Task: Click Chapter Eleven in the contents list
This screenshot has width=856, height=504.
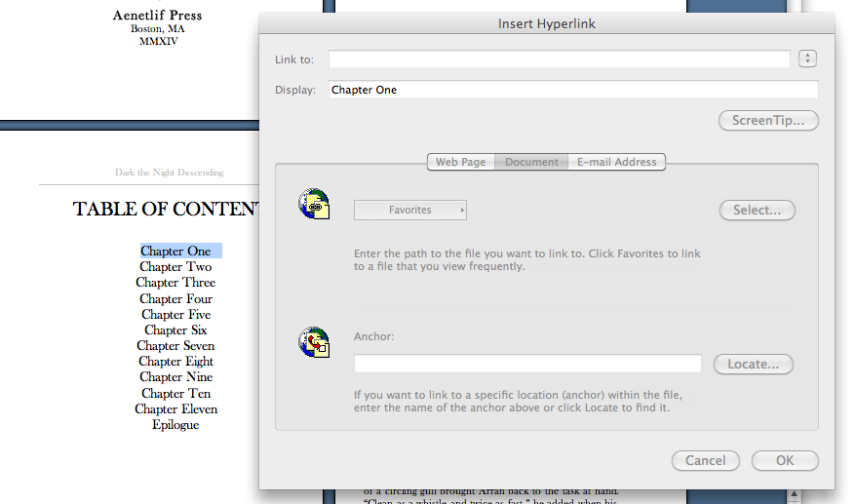Action: [x=175, y=409]
